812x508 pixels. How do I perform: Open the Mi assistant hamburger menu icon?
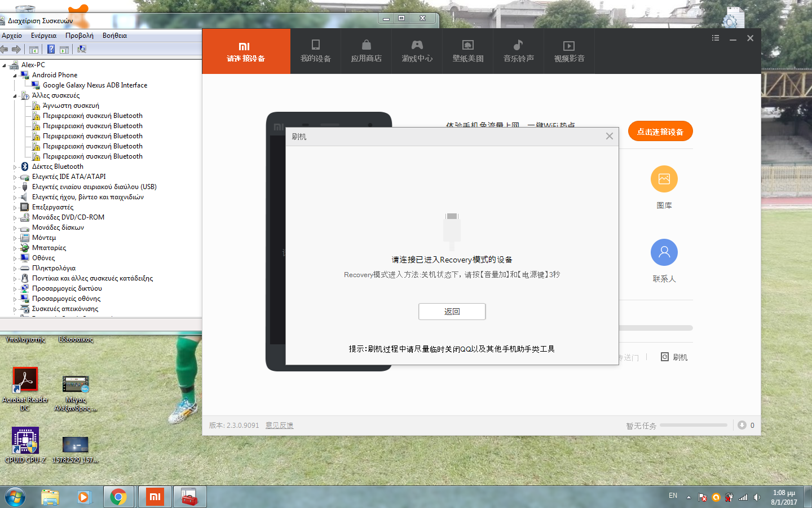716,38
